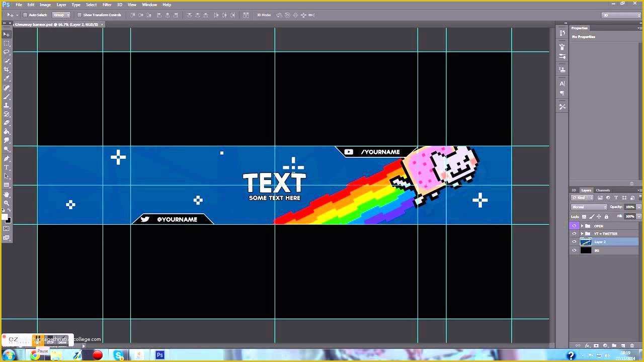
Task: Expand the OPEN layer group
Action: point(582,226)
